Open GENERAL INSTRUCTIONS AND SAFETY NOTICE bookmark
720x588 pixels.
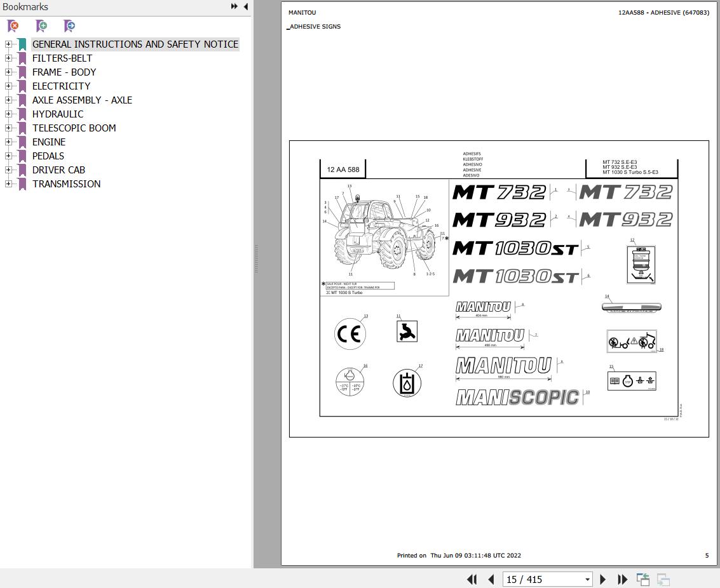tap(135, 44)
